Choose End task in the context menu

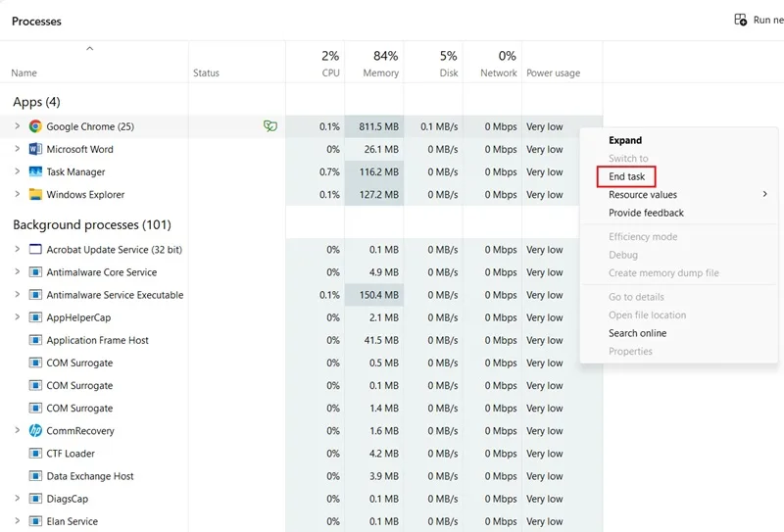point(626,176)
